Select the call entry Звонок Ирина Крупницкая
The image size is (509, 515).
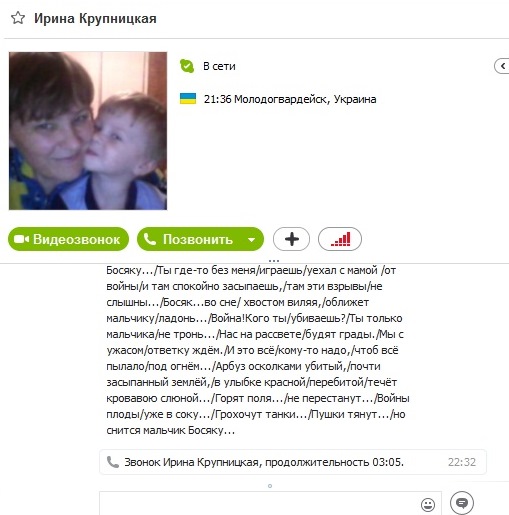tap(293, 462)
